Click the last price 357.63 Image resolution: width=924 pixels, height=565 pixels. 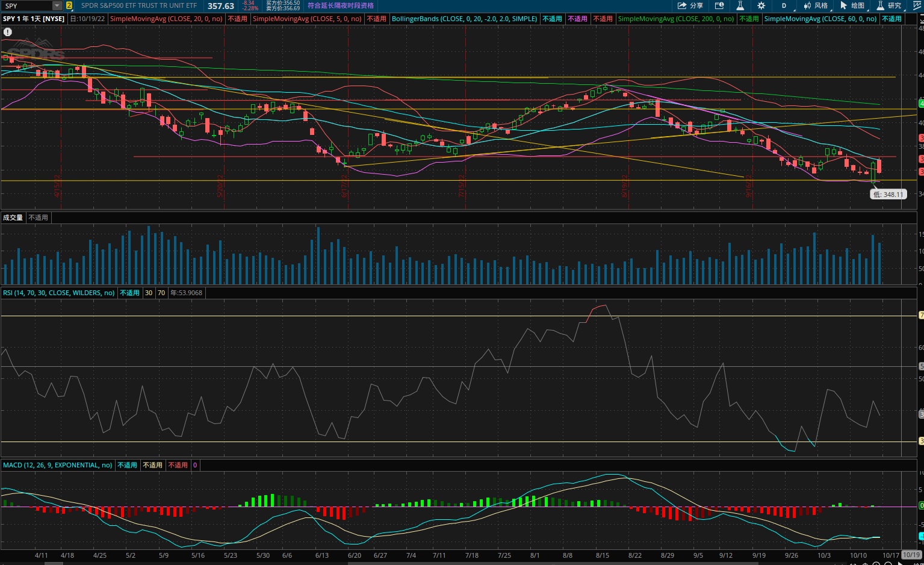click(x=221, y=6)
